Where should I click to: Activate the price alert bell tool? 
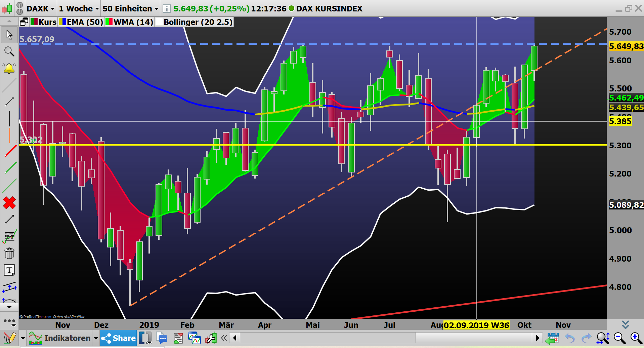pyautogui.click(x=9, y=68)
